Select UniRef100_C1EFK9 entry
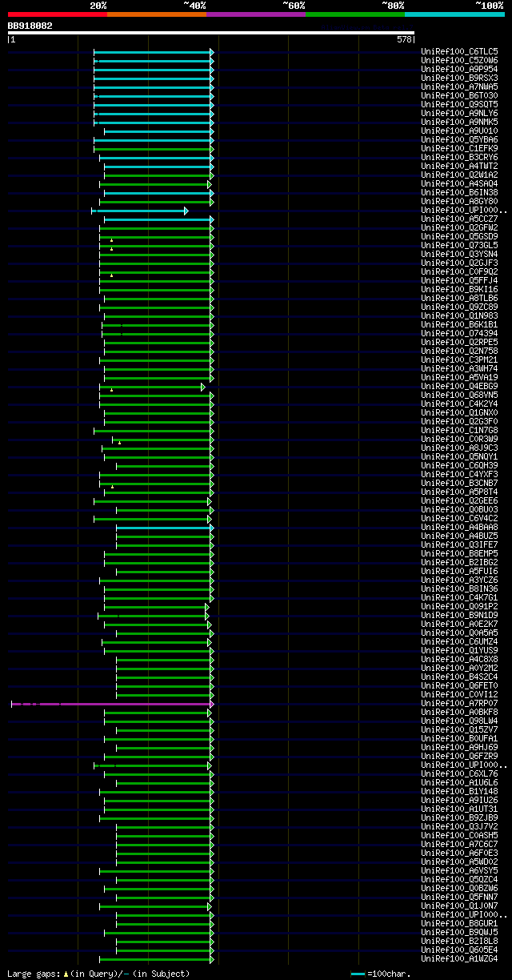Image resolution: width=512 pixels, height=980 pixels. click(x=459, y=149)
